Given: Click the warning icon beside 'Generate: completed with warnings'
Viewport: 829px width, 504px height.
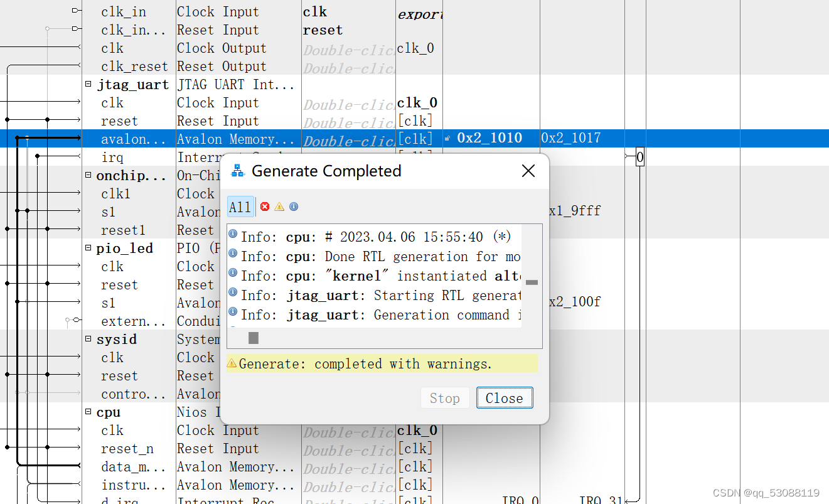Looking at the screenshot, I should (232, 363).
